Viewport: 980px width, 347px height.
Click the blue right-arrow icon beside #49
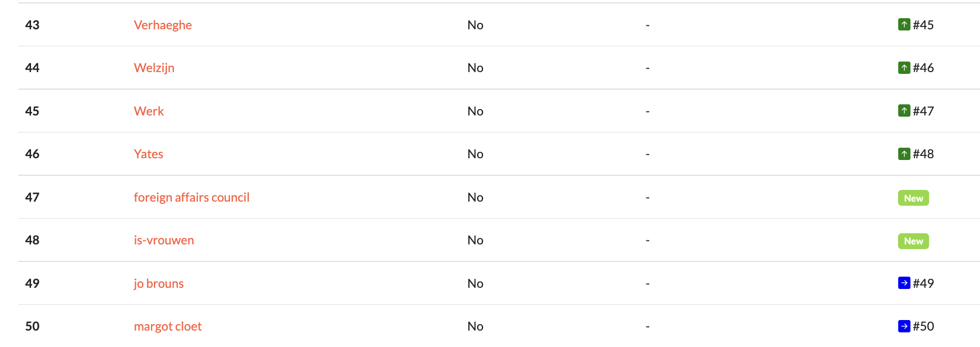point(904,283)
